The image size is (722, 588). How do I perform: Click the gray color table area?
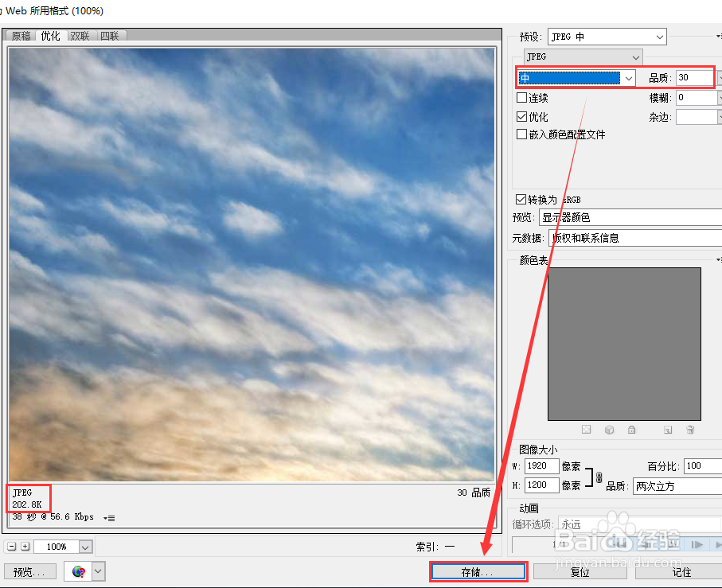624,345
